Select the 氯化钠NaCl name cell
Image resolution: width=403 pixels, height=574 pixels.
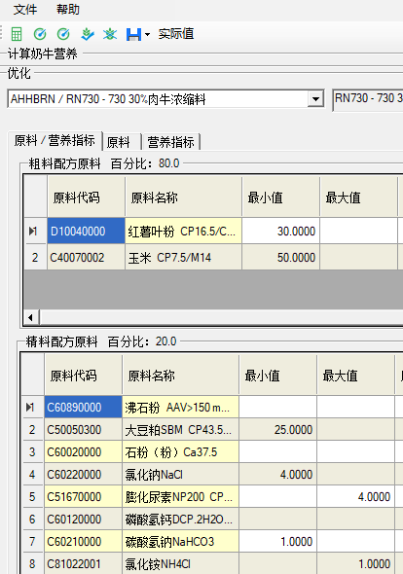click(180, 474)
